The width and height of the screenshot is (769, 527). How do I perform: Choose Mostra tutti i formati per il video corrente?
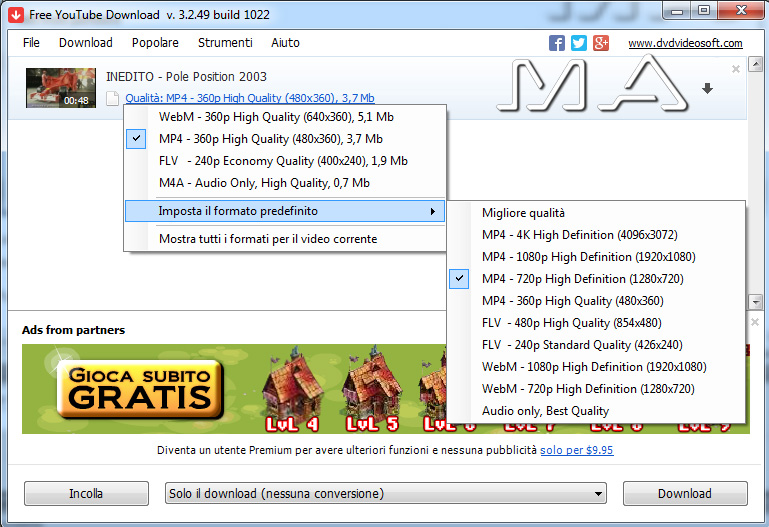[x=284, y=239]
